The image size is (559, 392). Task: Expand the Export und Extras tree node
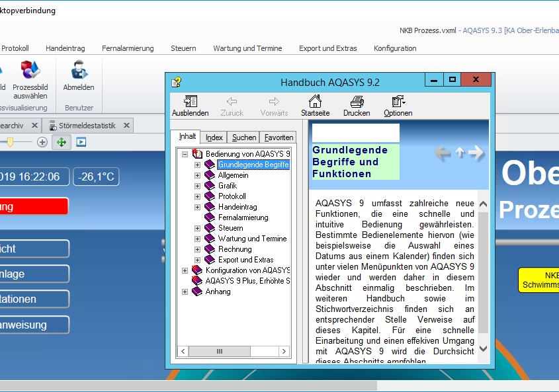pyautogui.click(x=197, y=260)
